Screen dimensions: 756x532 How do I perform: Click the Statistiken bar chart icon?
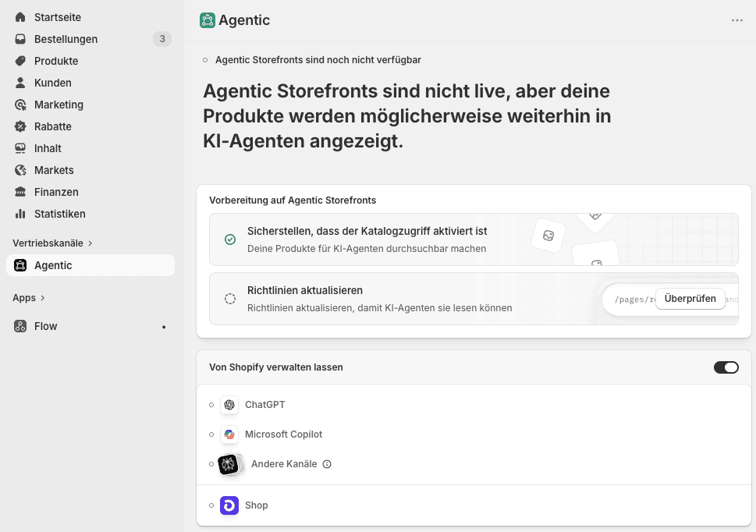pos(20,214)
